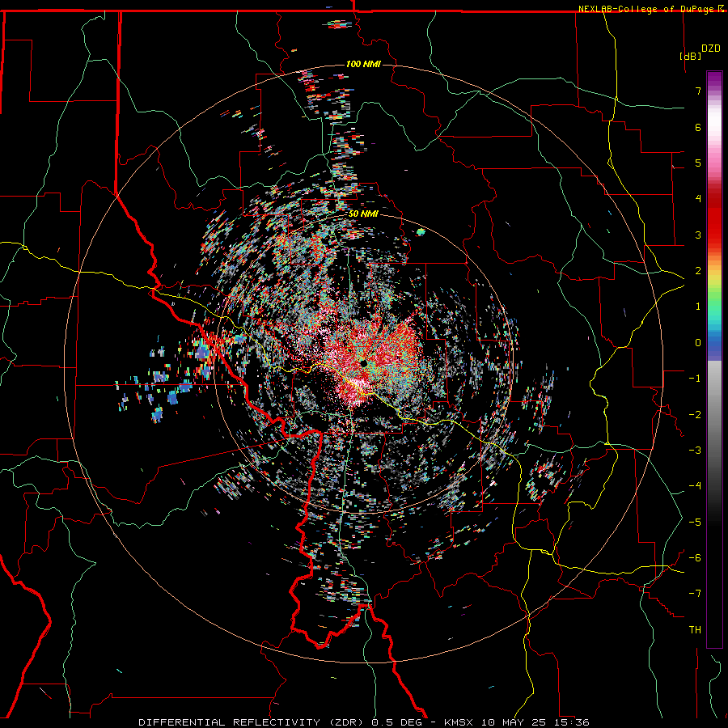
Task: Click the "100 NMI" range ring label
Action: point(363,64)
